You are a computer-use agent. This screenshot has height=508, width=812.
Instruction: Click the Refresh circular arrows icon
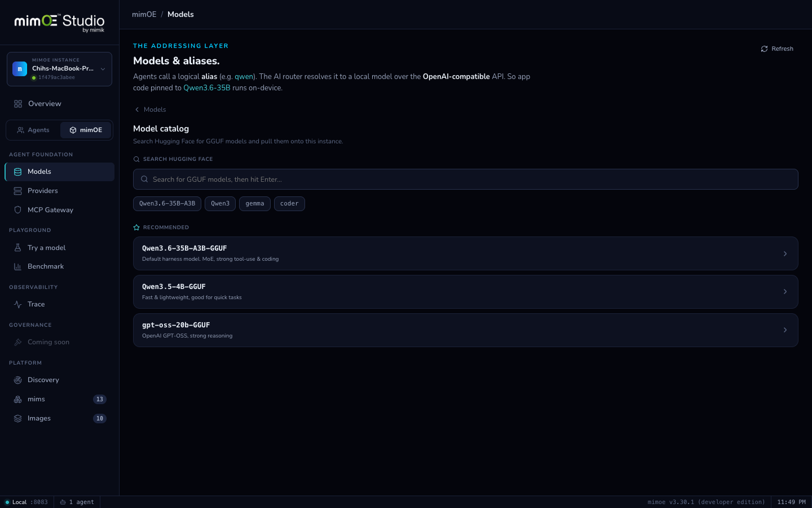764,49
